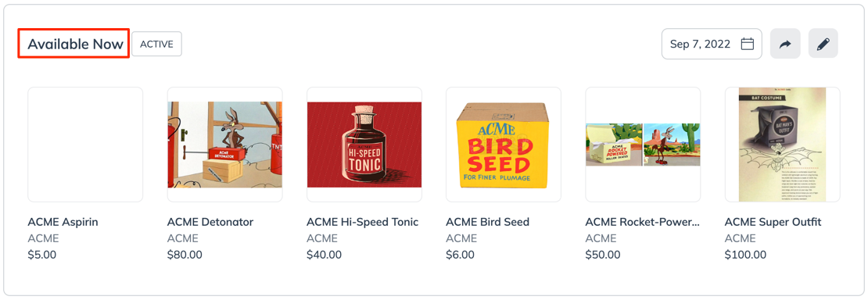Click the ACTIVE status badge

[156, 44]
